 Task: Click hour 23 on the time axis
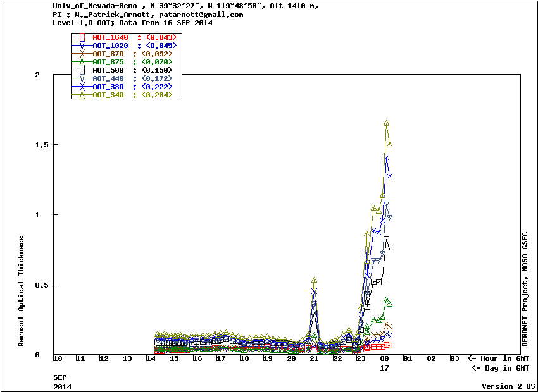tap(360, 358)
